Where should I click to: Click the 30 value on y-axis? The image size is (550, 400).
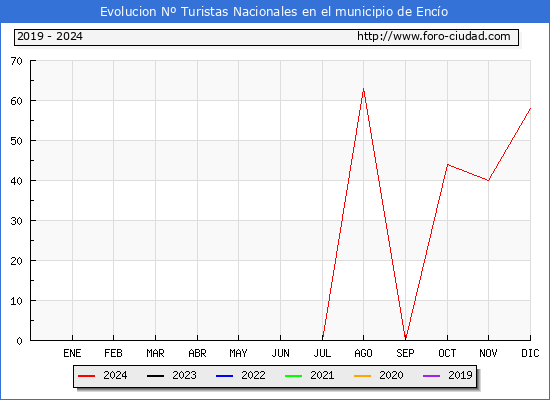click(16, 221)
